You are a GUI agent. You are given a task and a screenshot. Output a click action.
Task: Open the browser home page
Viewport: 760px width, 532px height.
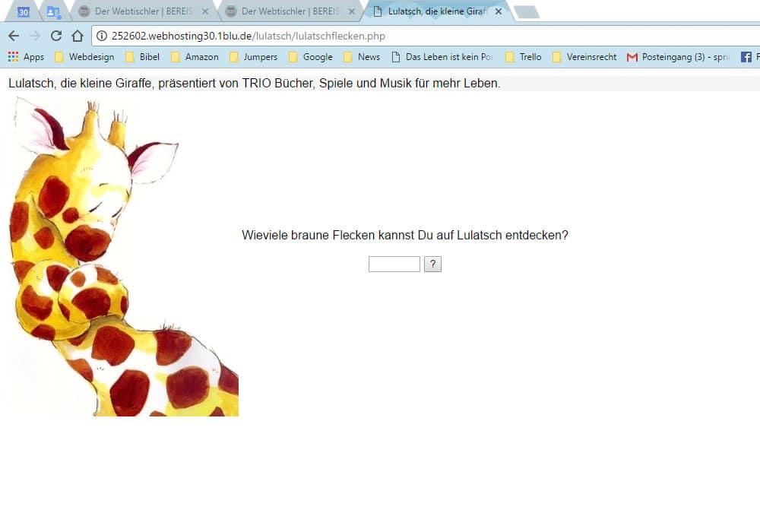[78, 36]
